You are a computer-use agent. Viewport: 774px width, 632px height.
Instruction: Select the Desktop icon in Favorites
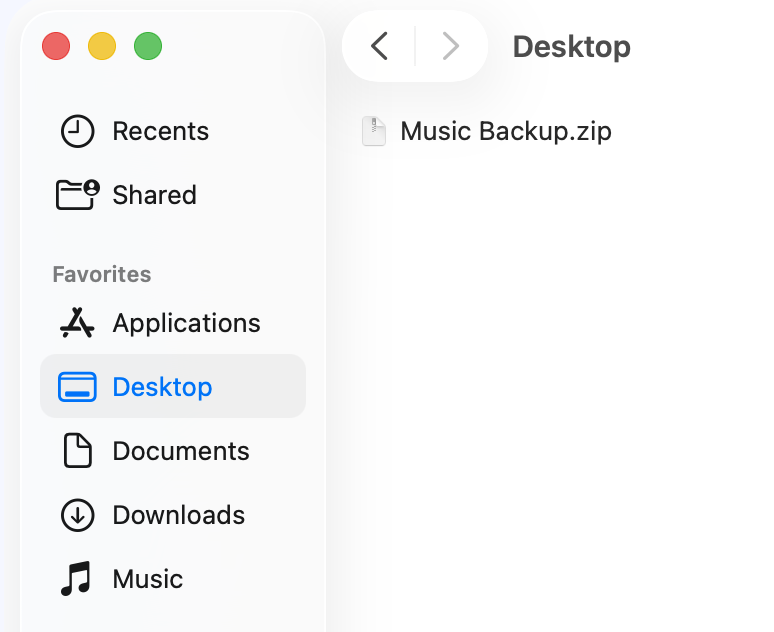(77, 387)
